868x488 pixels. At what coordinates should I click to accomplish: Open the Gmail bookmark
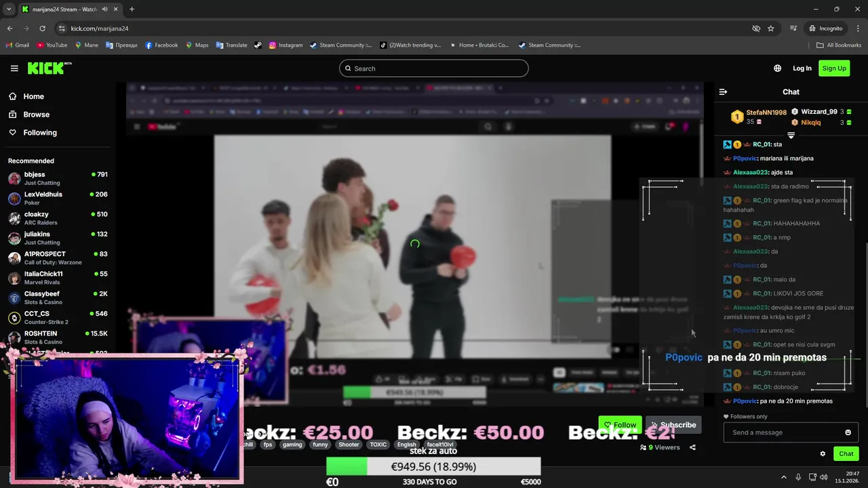click(x=18, y=45)
